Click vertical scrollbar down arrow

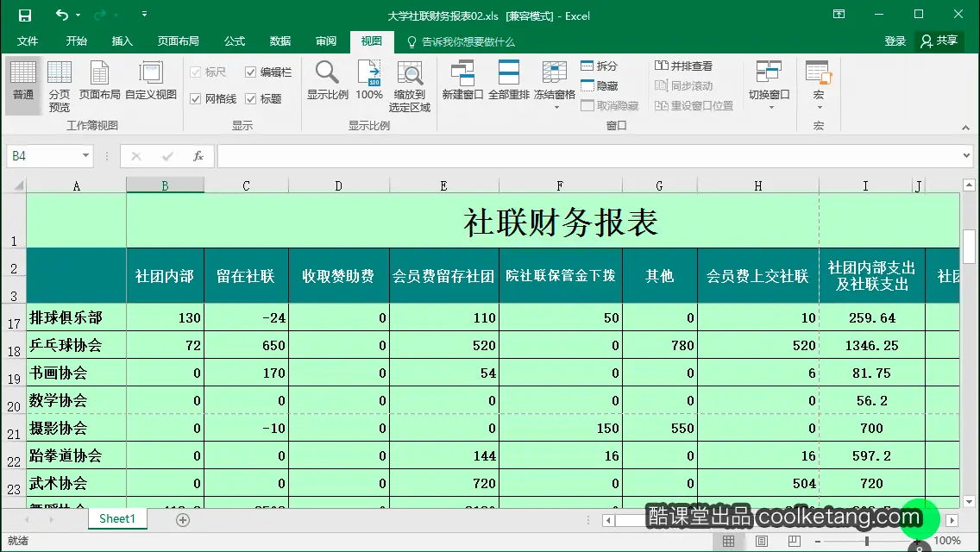point(969,501)
